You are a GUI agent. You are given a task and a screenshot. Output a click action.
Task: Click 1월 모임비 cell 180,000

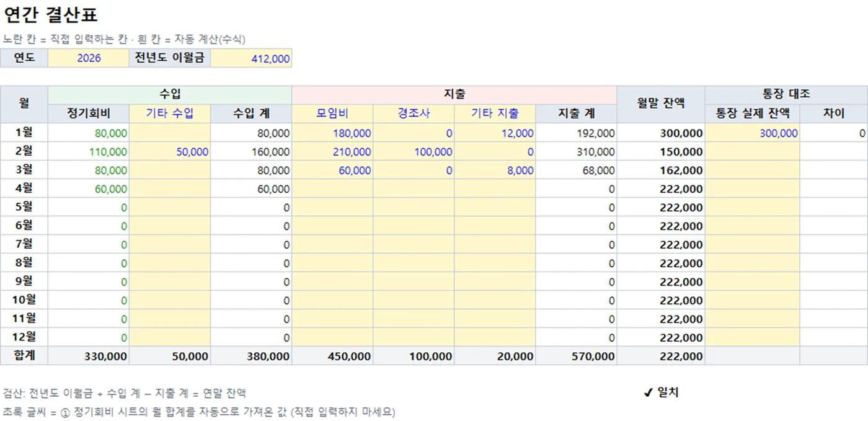tap(332, 133)
